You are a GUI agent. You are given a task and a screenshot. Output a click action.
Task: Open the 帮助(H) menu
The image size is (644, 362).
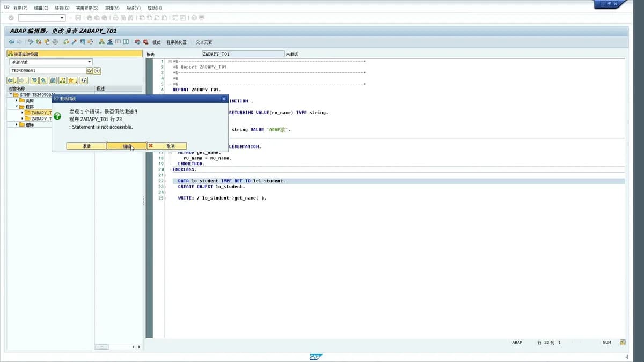pos(154,8)
